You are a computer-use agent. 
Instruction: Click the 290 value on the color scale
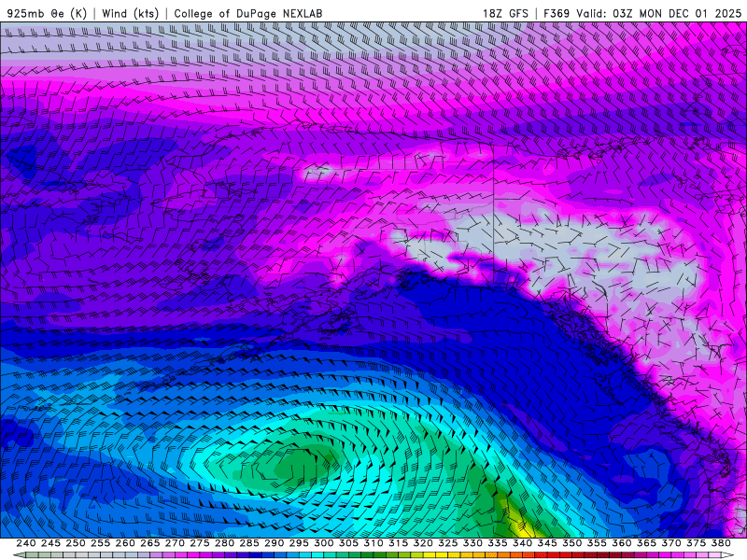click(x=274, y=543)
